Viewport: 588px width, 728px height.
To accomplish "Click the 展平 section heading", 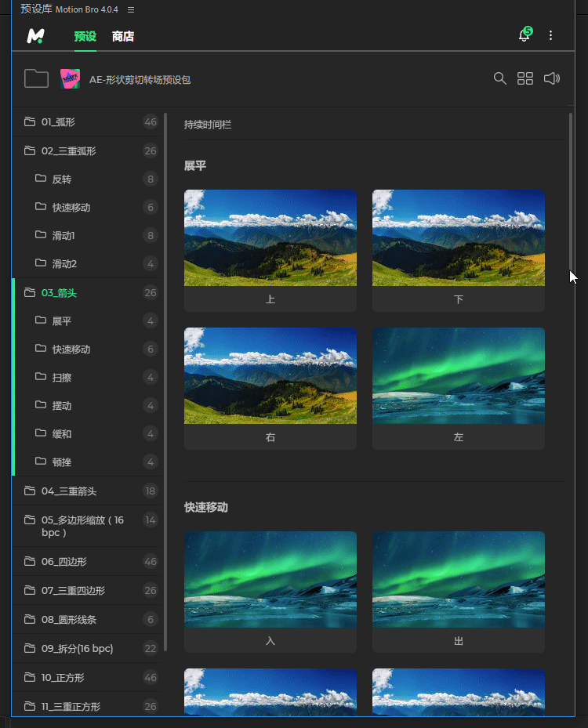I will click(x=195, y=166).
